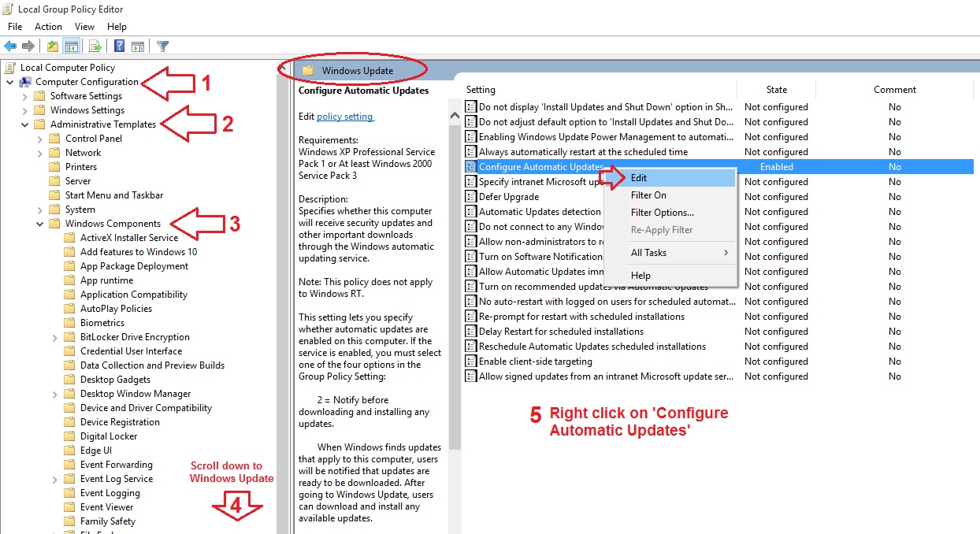The width and height of the screenshot is (980, 534).
Task: Collapse the Administrative Templates node
Action: coord(25,124)
